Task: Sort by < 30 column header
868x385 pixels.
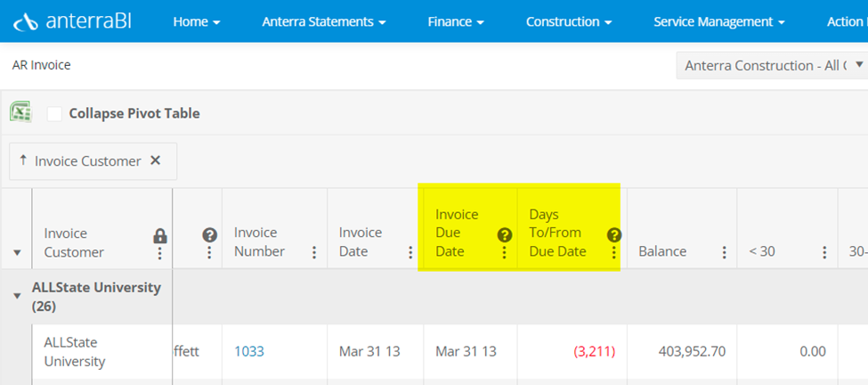Action: 762,251
